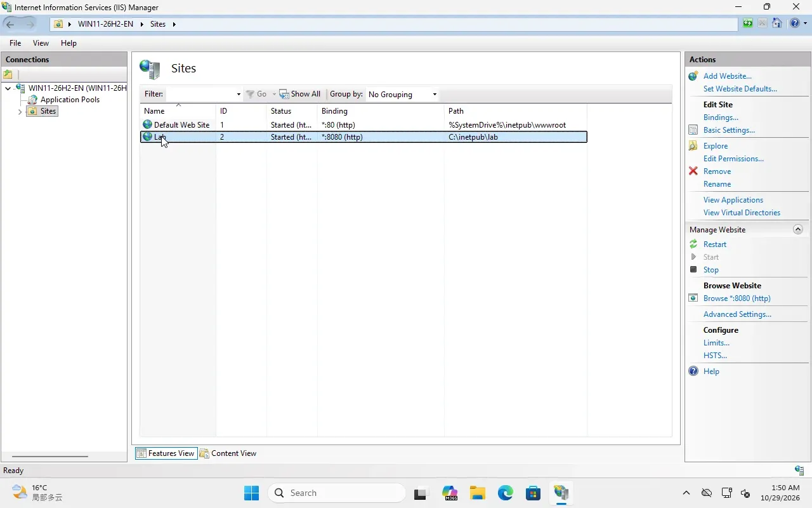Click the blue Help icon in Actions
Screen dimensions: 812x508
coord(693,371)
